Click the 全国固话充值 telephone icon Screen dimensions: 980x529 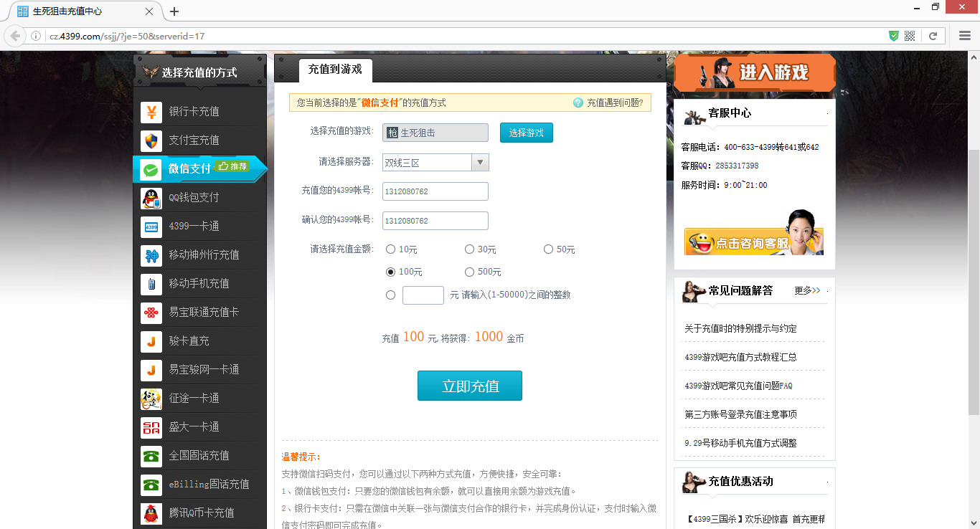(151, 456)
